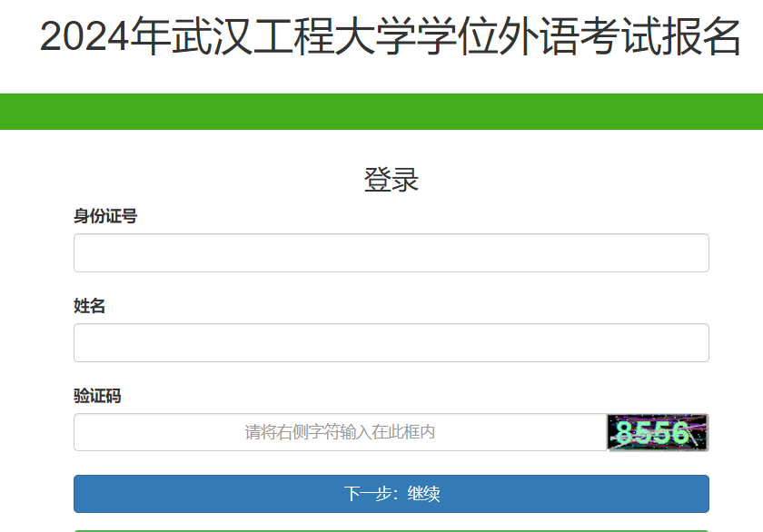The height and width of the screenshot is (532, 763).
Task: Click the captcha to refresh the verification code
Action: (657, 432)
